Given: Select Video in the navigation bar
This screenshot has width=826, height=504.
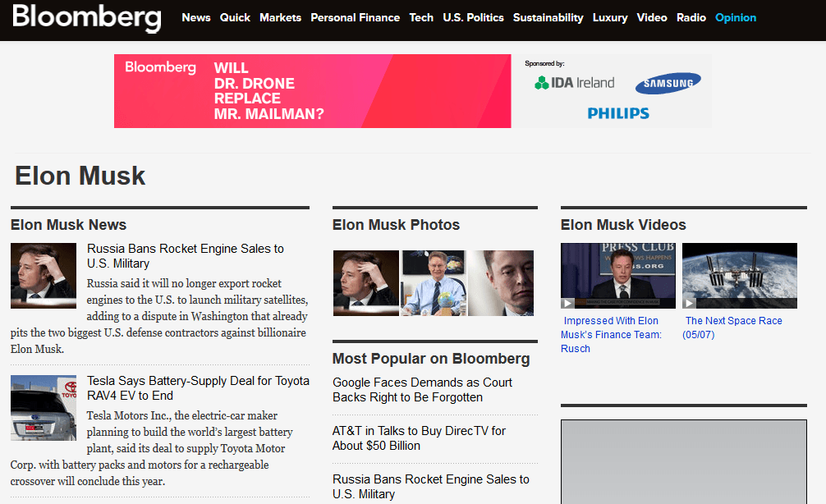Looking at the screenshot, I should pyautogui.click(x=652, y=17).
